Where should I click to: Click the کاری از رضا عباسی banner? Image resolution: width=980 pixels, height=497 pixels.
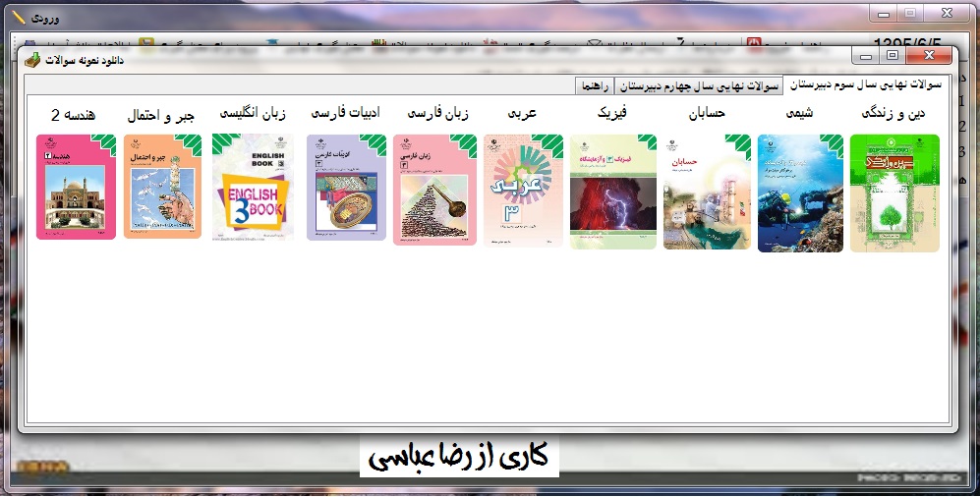[460, 457]
